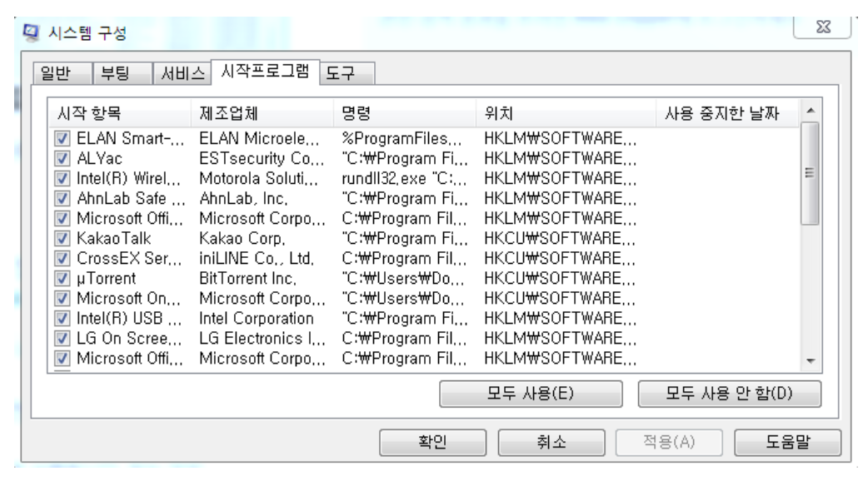Click the iniLINE Co., Ltd. cell
The width and height of the screenshot is (868, 481).
click(x=257, y=258)
